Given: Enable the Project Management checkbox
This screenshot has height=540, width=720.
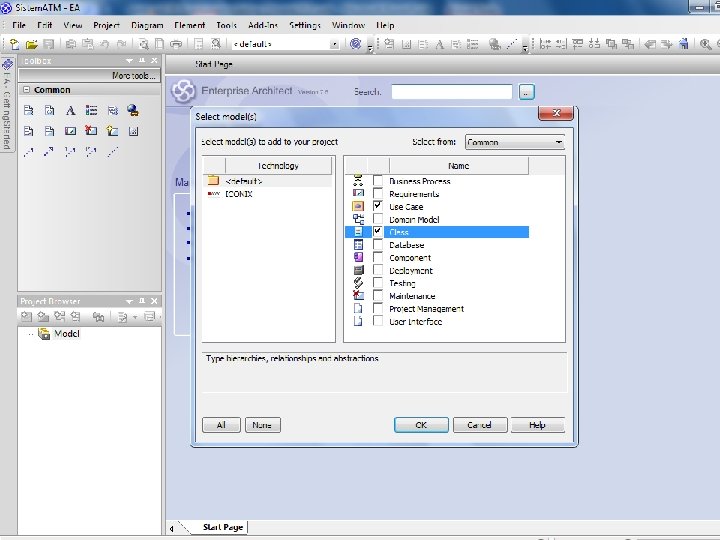Looking at the screenshot, I should click(x=377, y=308).
